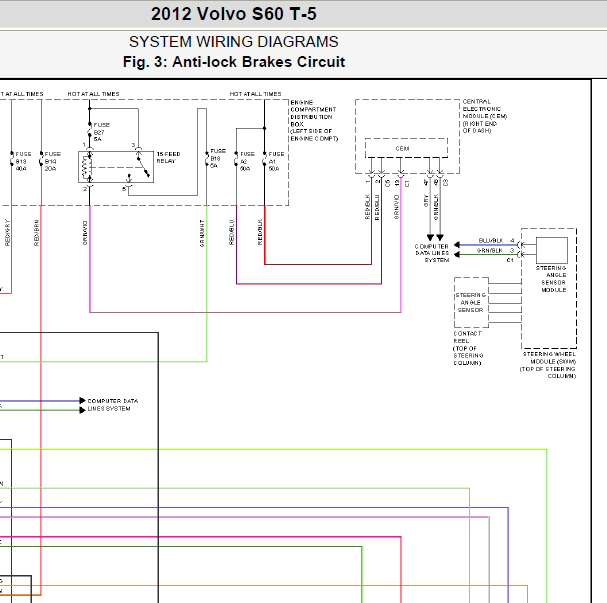Select the "CONTACT REEL" label
The width and height of the screenshot is (607, 603).
467,337
